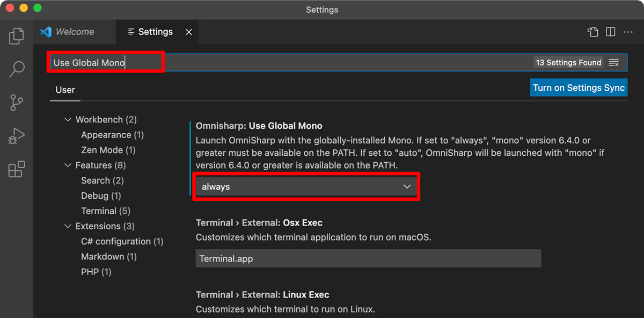Select Debug (1) in settings tree
The height and width of the screenshot is (318, 644).
click(101, 196)
